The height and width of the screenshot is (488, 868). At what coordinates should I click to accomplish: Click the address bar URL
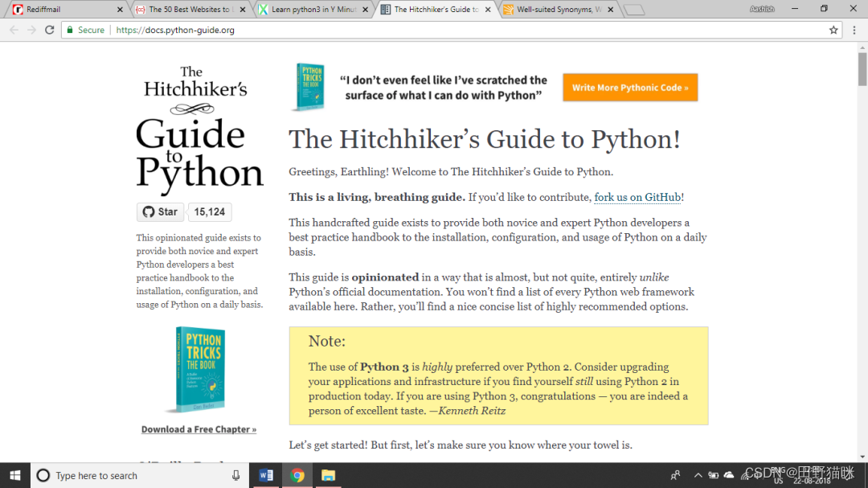click(175, 30)
